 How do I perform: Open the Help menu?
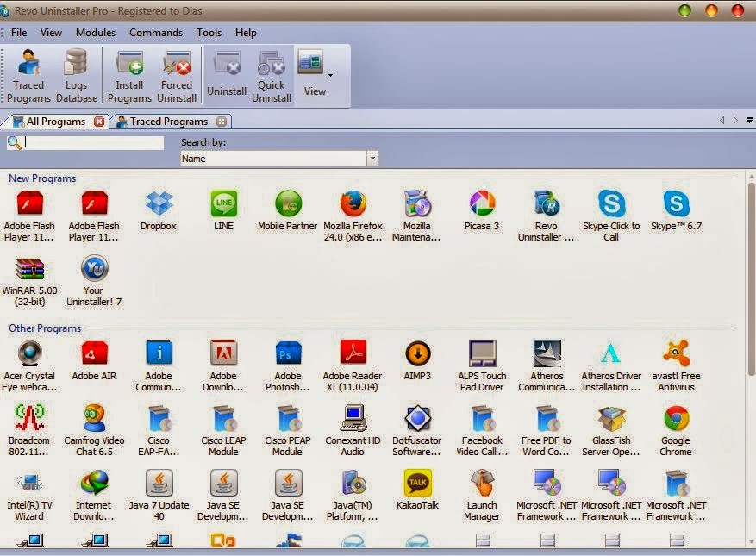click(246, 32)
